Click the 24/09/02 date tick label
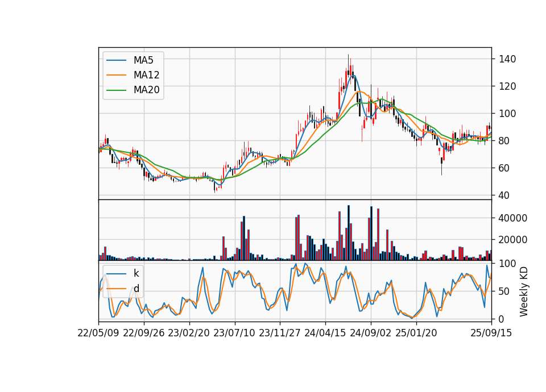Viewport: 546px width, 392px height. pos(371,333)
